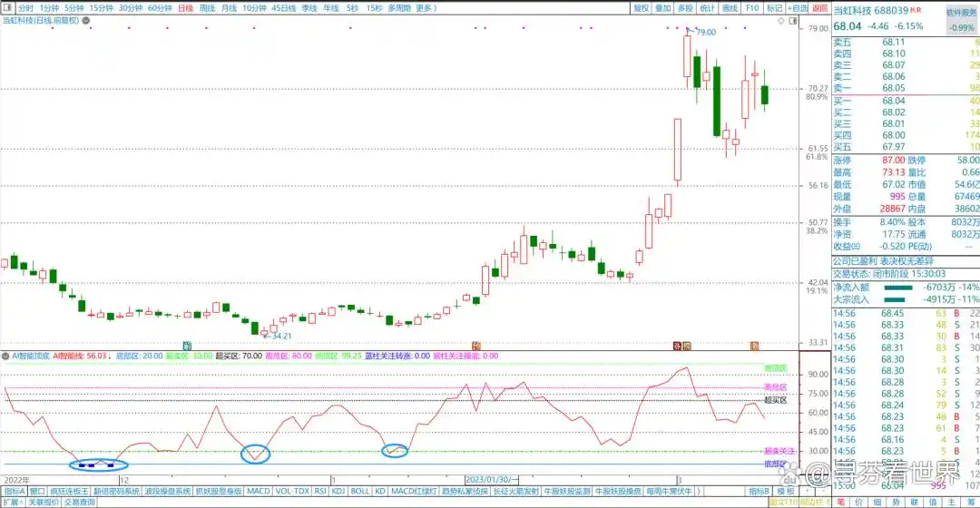Switch to the 日线 daily chart tab
The height and width of the screenshot is (508, 980).
tap(185, 7)
